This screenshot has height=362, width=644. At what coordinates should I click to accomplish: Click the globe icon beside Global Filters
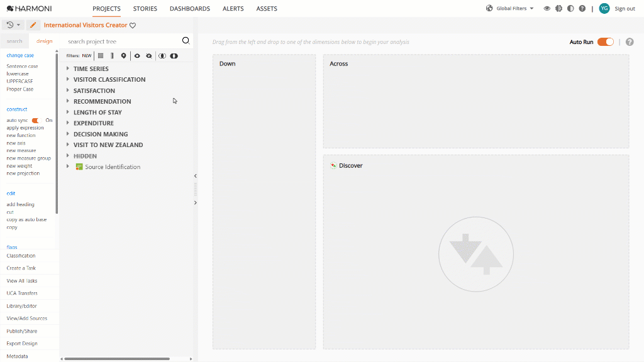[489, 8]
